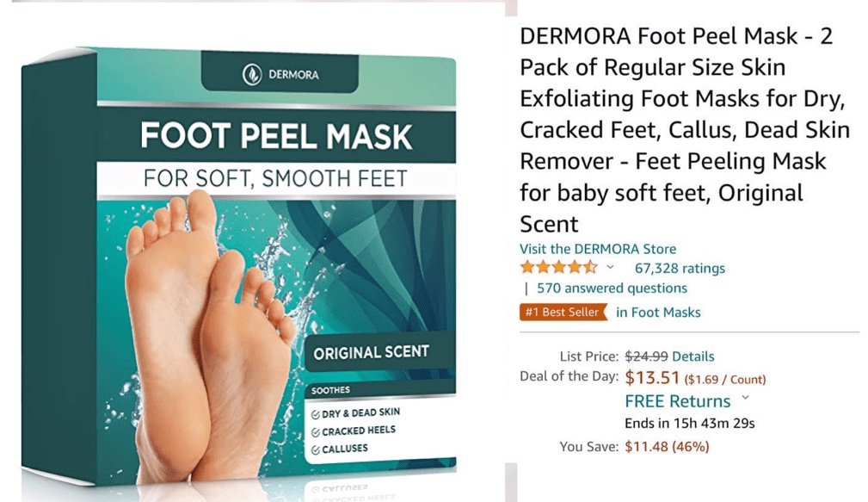The width and height of the screenshot is (868, 502).
Task: Click the 'Ends in' deal countdown timer
Action: 690,424
